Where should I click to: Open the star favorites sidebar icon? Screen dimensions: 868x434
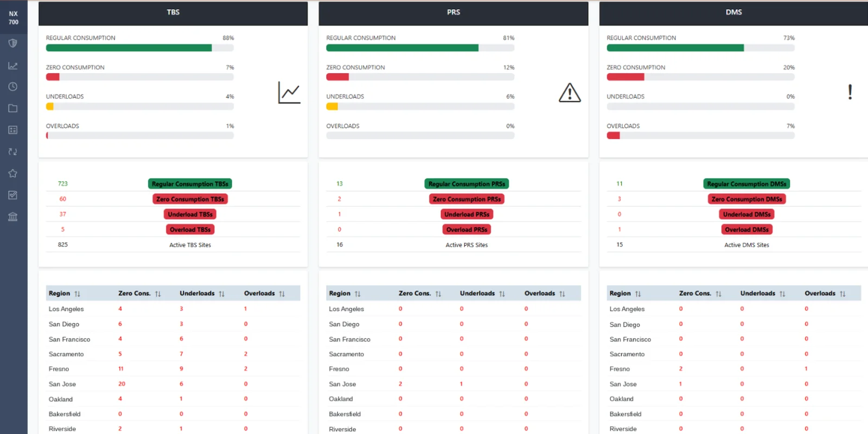pyautogui.click(x=13, y=174)
